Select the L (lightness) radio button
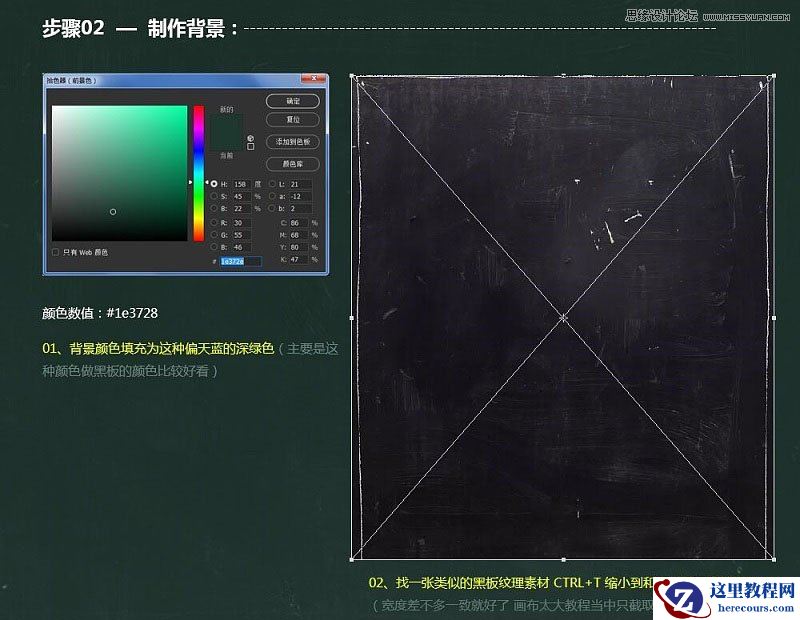The image size is (800, 620). 273,183
